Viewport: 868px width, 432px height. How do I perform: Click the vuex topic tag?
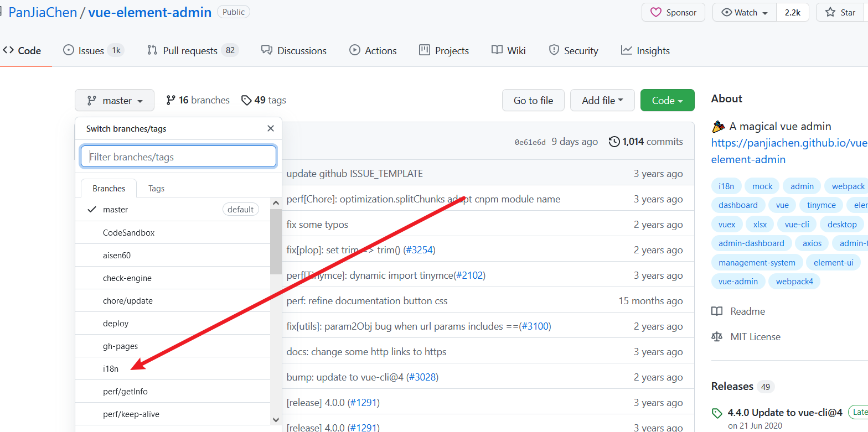tap(727, 224)
